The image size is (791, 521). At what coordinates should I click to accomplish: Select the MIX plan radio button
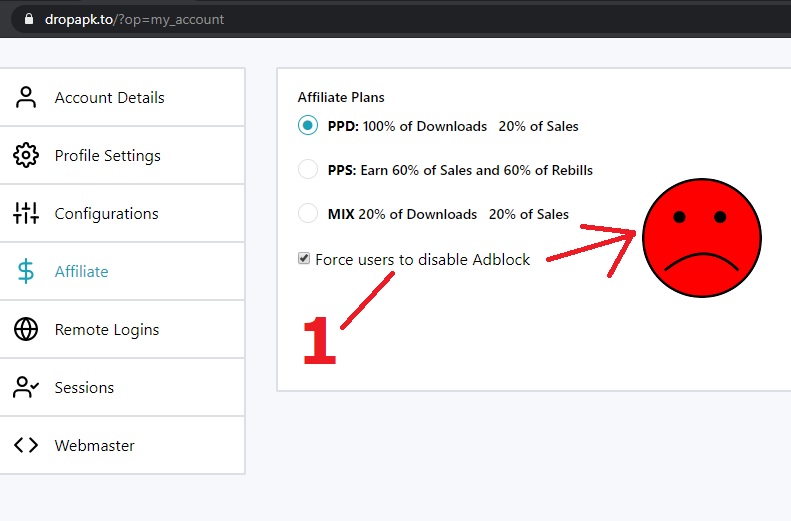(x=308, y=214)
